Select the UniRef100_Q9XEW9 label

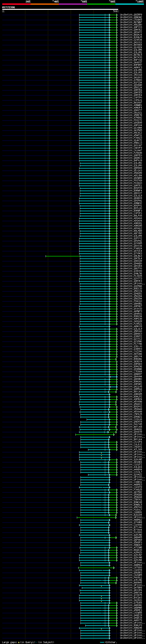click(131, 85)
